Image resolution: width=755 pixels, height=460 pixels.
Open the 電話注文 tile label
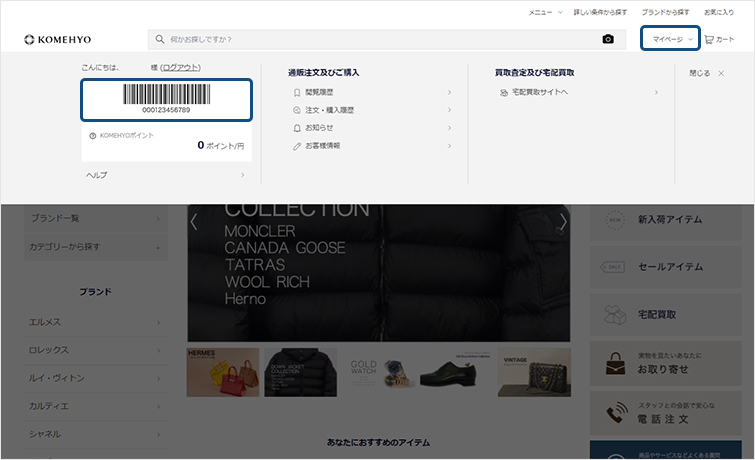663,419
